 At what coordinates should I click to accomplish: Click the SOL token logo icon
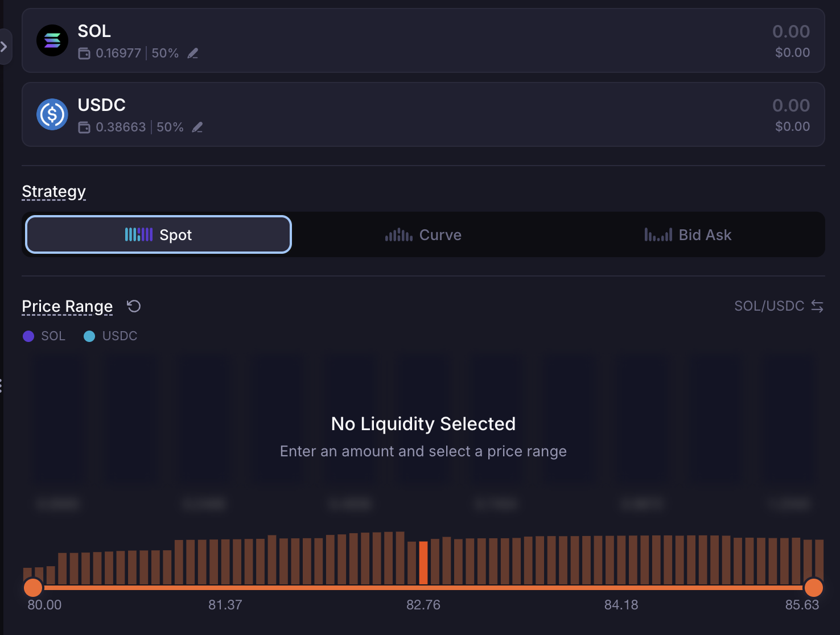pyautogui.click(x=52, y=40)
